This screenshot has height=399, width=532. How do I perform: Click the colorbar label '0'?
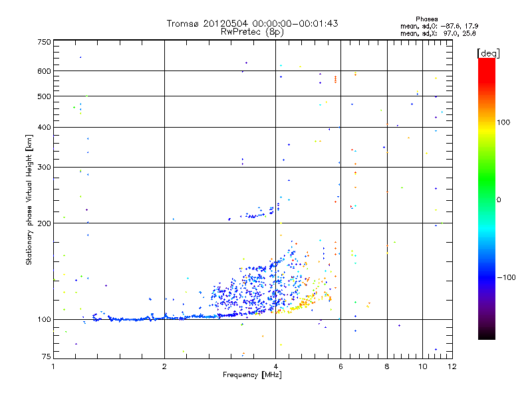pos(499,200)
